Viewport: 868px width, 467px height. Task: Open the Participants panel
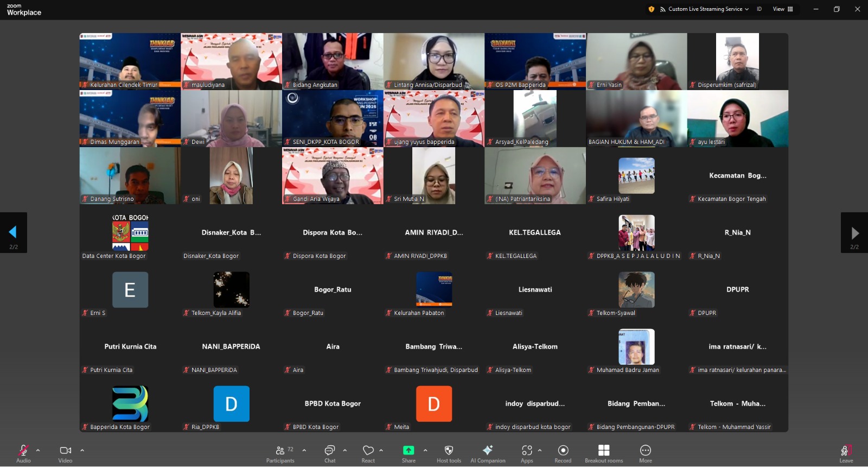280,454
